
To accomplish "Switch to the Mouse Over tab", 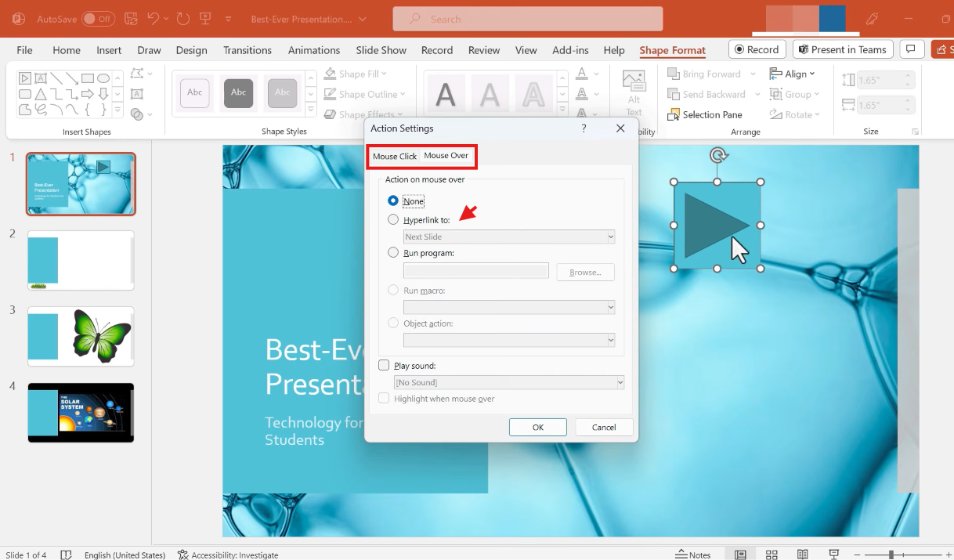I will 446,155.
